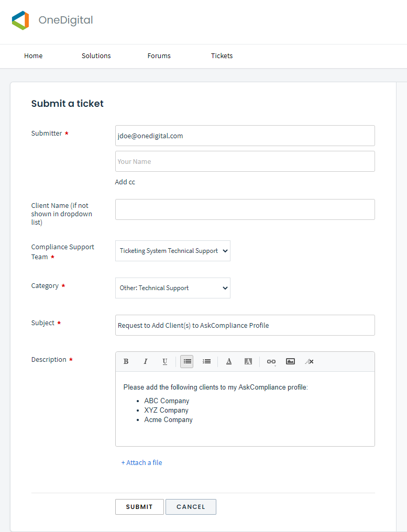This screenshot has height=532, width=407.
Task: Toggle underline formatting in description editor
Action: coord(164,361)
